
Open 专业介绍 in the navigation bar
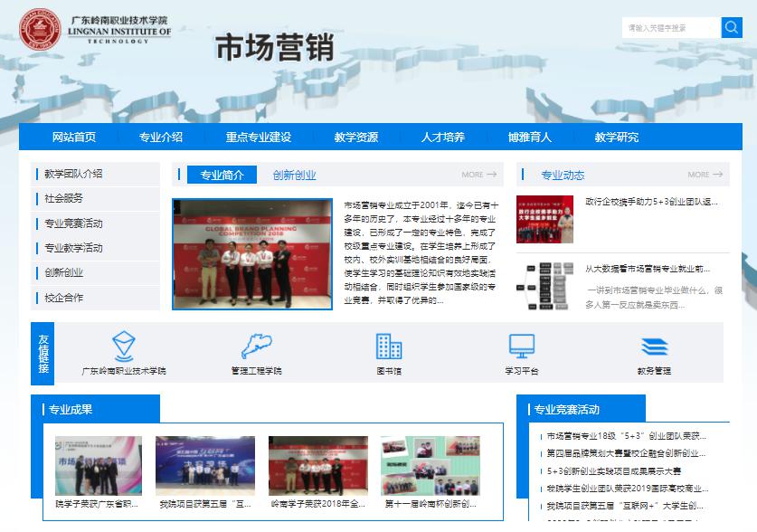(x=161, y=138)
